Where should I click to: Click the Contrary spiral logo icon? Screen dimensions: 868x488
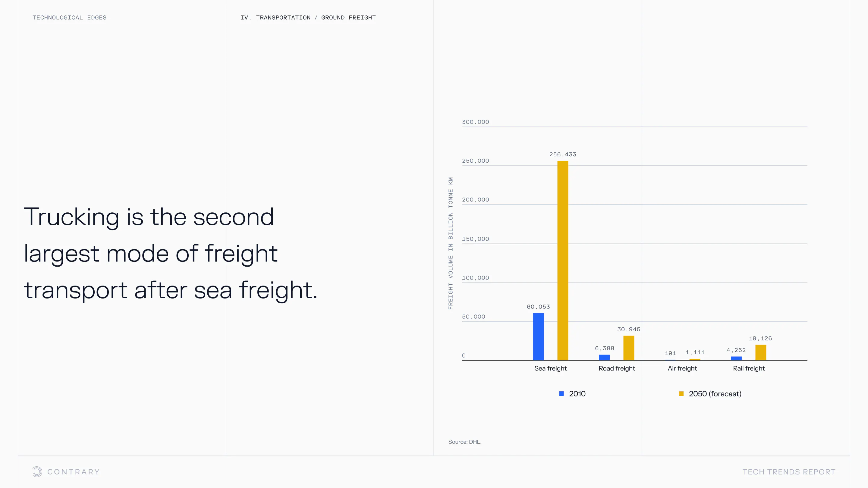[37, 471]
